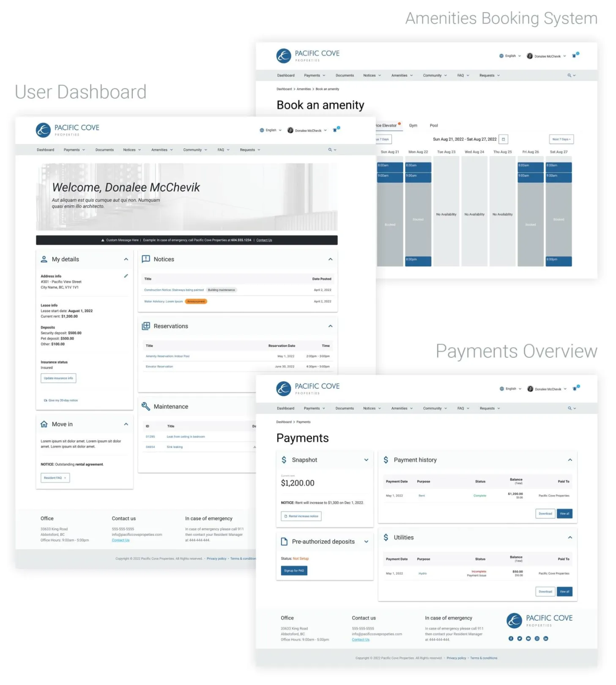Click the Twitter icon in the footer
The width and height of the screenshot is (616, 685).
point(520,638)
